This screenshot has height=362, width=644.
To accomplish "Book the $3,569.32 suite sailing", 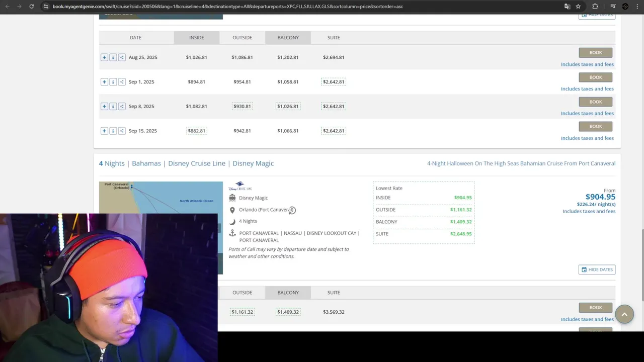I will pyautogui.click(x=596, y=307).
